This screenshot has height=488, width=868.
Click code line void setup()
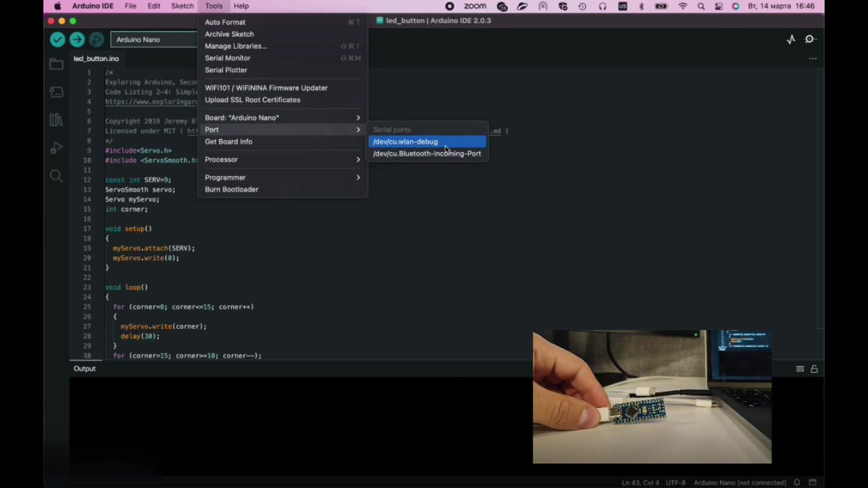click(x=129, y=229)
